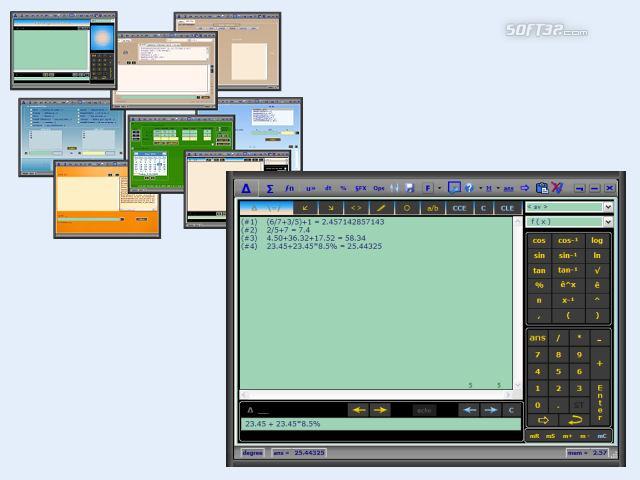
Task: Click the cos function key
Action: [539, 241]
